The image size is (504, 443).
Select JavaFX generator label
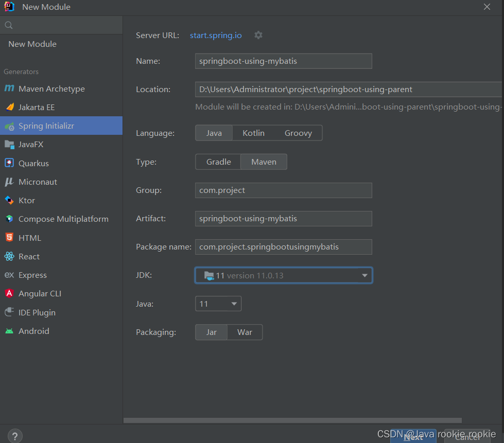(31, 145)
